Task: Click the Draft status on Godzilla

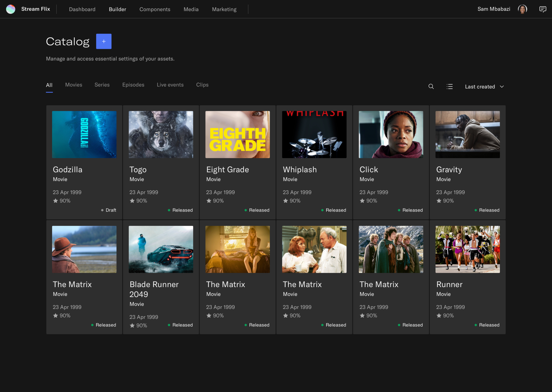Action: (x=109, y=210)
